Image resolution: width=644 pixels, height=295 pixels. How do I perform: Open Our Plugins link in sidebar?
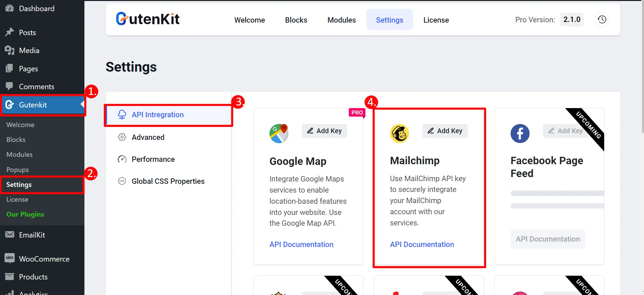(25, 214)
